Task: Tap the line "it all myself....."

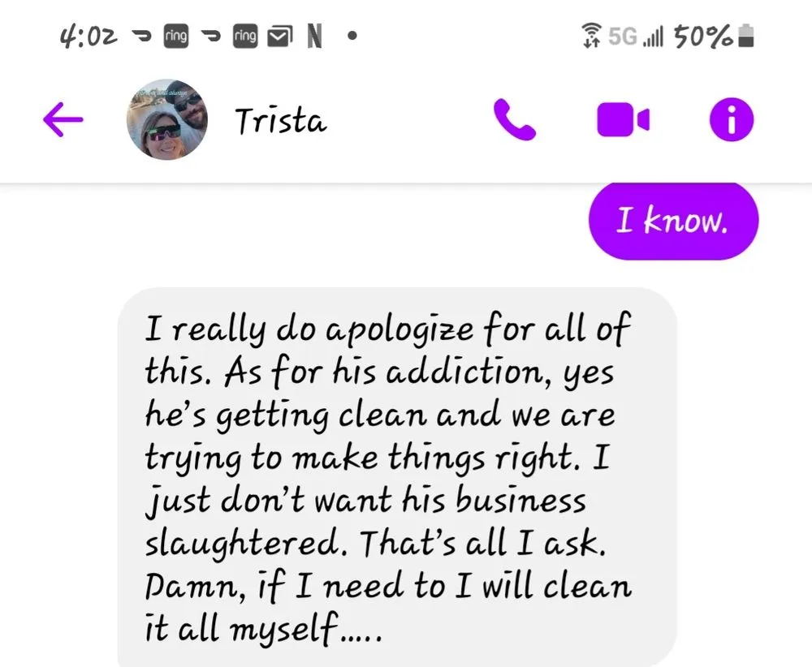Action: pos(264,628)
